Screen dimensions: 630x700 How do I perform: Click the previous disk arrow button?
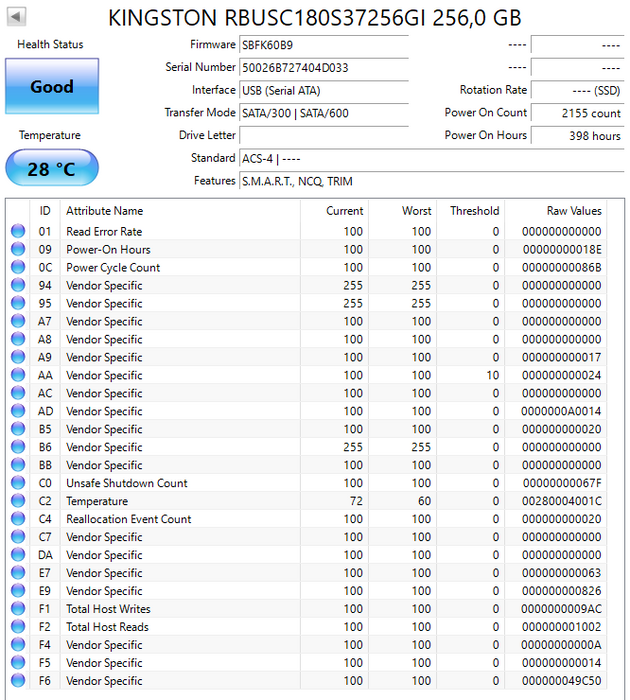point(17,17)
